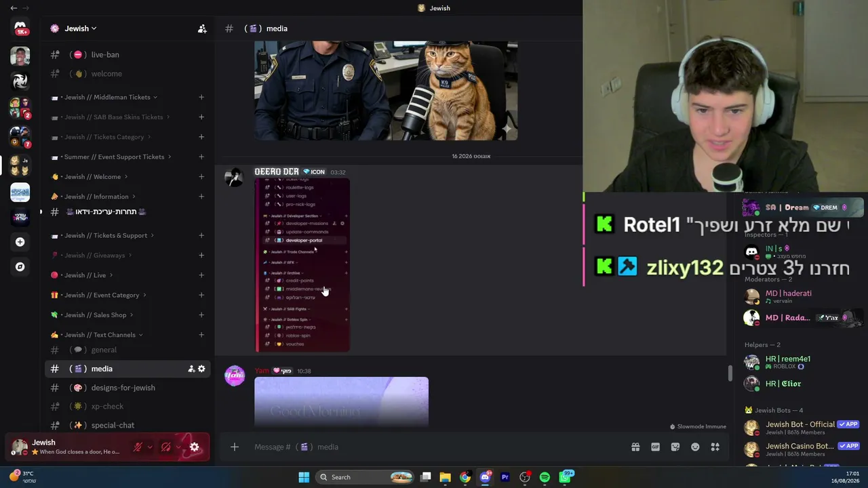Screen dimensions: 868x488
Task: Open the GIF picker
Action: [655, 447]
